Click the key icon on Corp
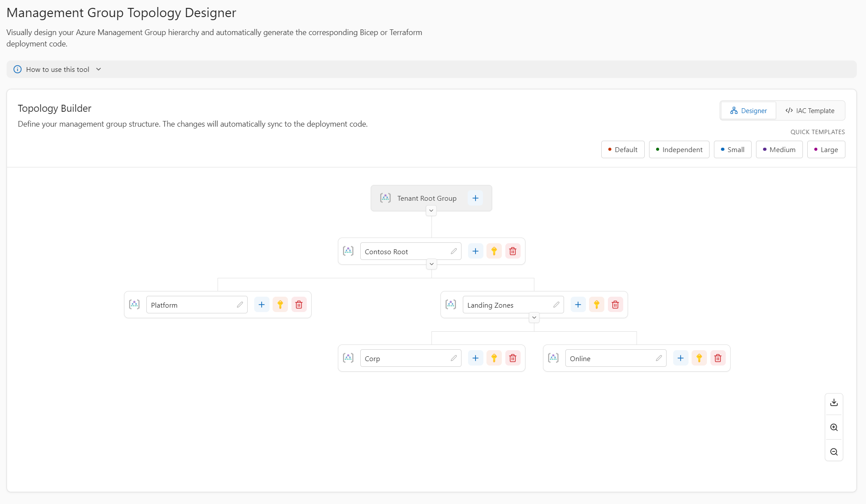 [494, 358]
